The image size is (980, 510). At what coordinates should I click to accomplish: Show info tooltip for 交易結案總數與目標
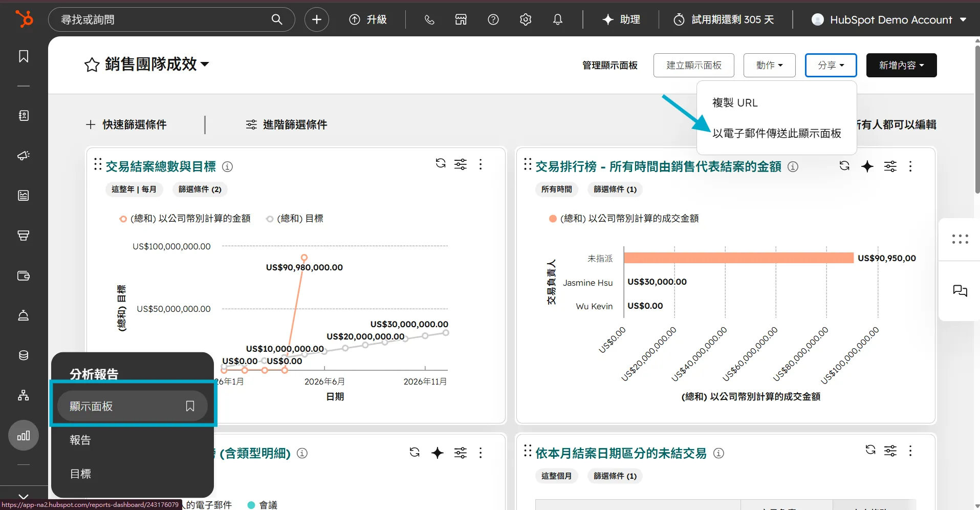228,167
